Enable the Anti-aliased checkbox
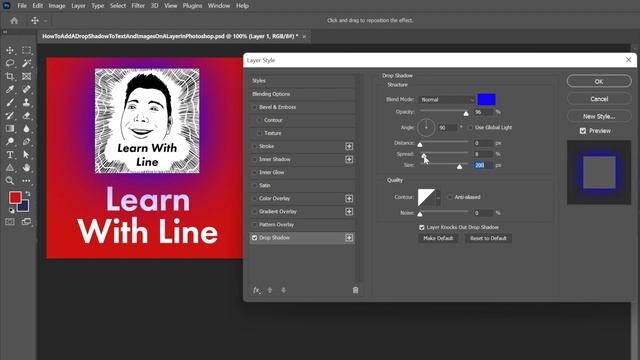The width and height of the screenshot is (640, 360). [450, 197]
